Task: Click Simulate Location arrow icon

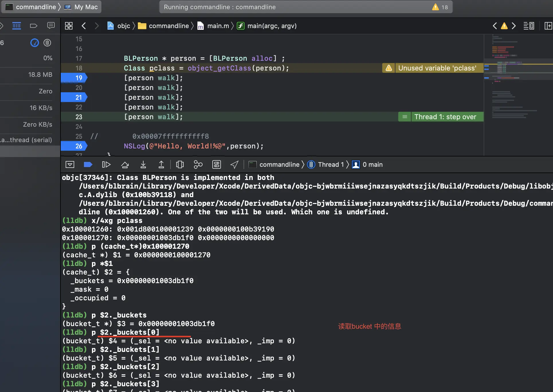Action: (234, 164)
